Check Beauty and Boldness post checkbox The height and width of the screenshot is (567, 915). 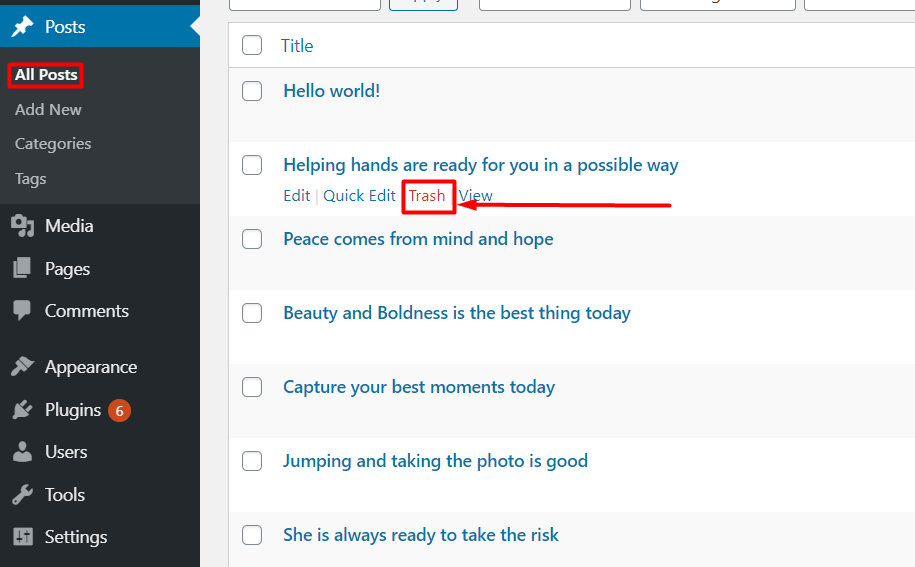coord(252,313)
